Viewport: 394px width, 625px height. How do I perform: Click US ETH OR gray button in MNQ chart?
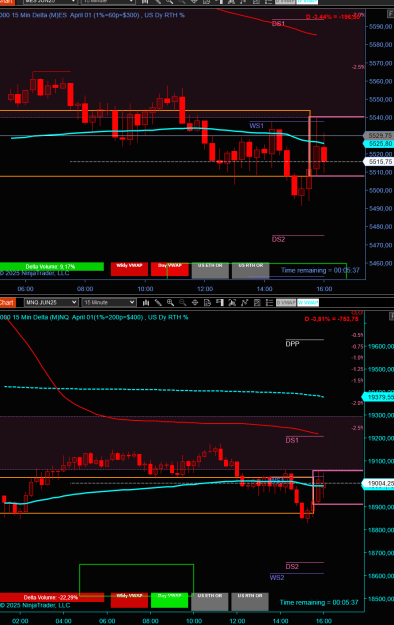[x=210, y=601]
